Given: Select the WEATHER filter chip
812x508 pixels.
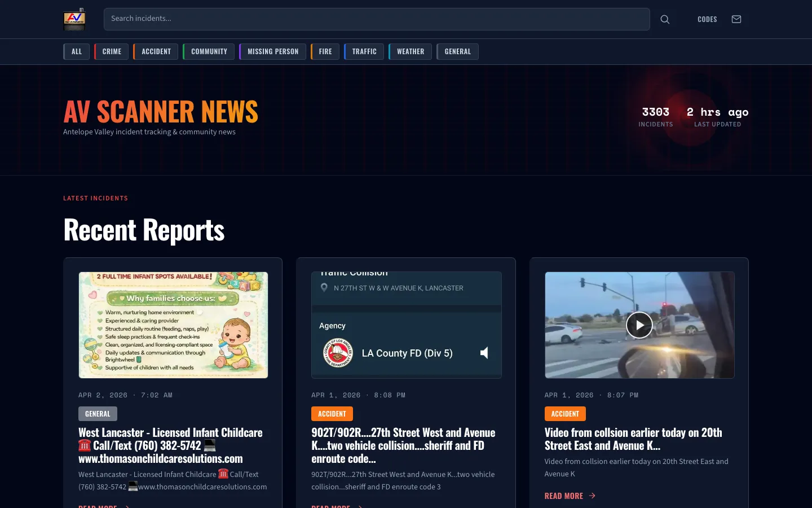Looking at the screenshot, I should coord(411,51).
